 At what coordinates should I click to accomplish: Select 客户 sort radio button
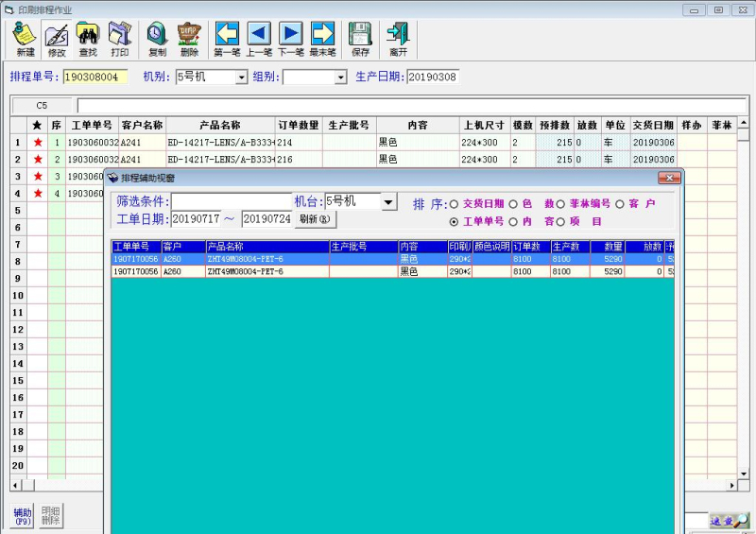tap(620, 204)
